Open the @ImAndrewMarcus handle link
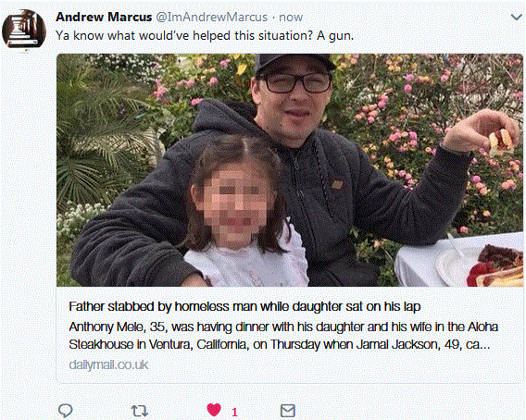Image resolution: width=526 pixels, height=420 pixels. coord(212,17)
